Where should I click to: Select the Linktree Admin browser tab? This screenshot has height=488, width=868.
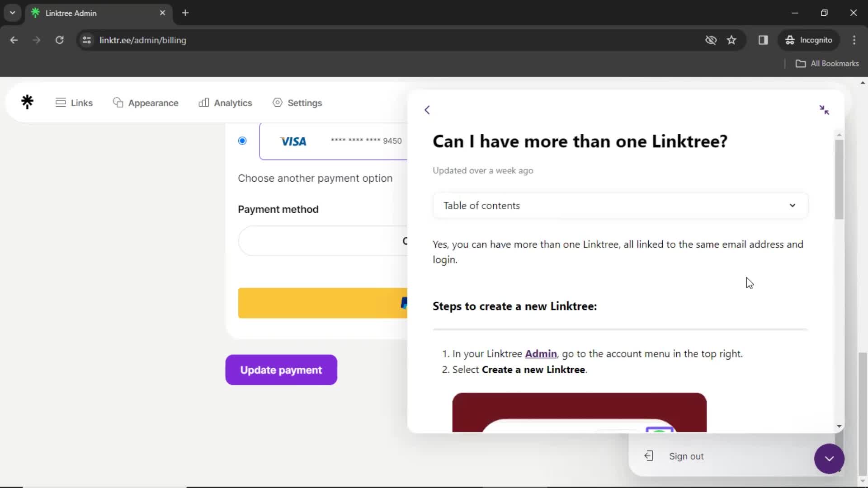[99, 13]
